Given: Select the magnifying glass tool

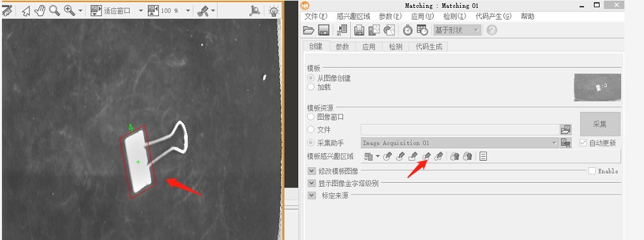Looking at the screenshot, I should (54, 10).
